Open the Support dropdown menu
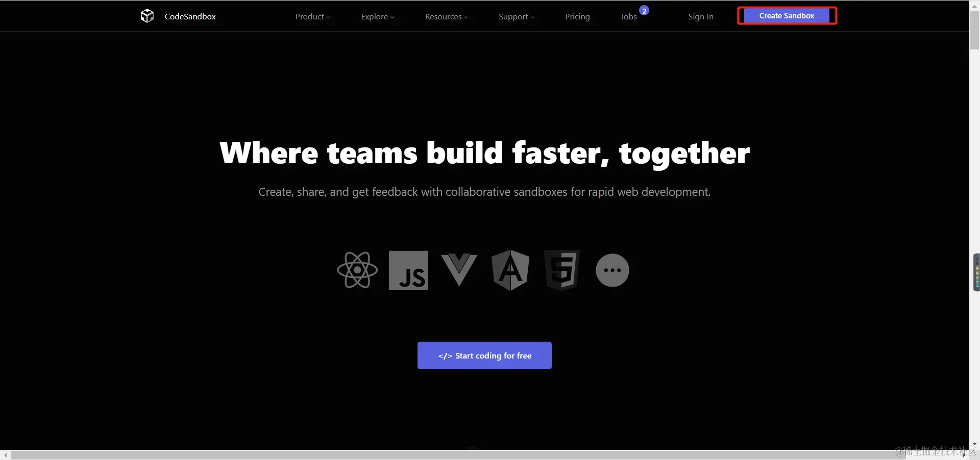This screenshot has height=460, width=980. pyautogui.click(x=517, y=16)
